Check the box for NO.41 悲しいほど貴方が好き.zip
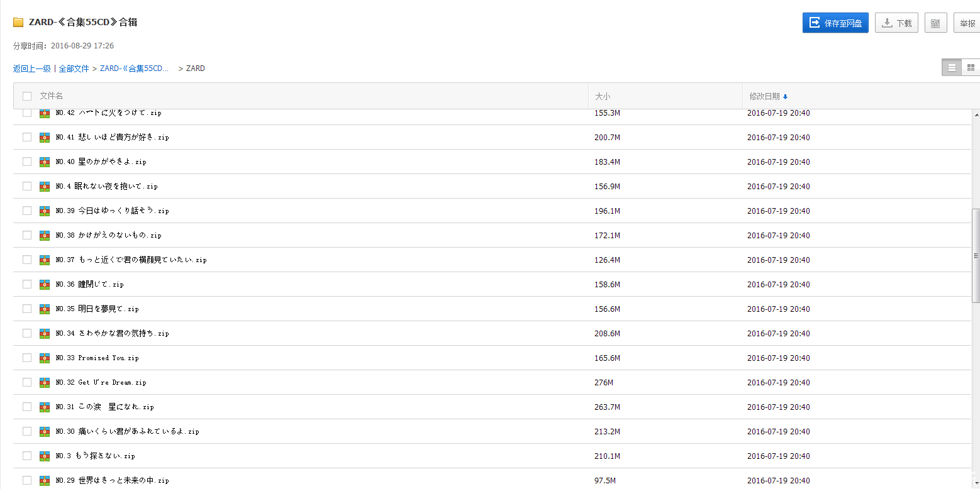 point(27,137)
